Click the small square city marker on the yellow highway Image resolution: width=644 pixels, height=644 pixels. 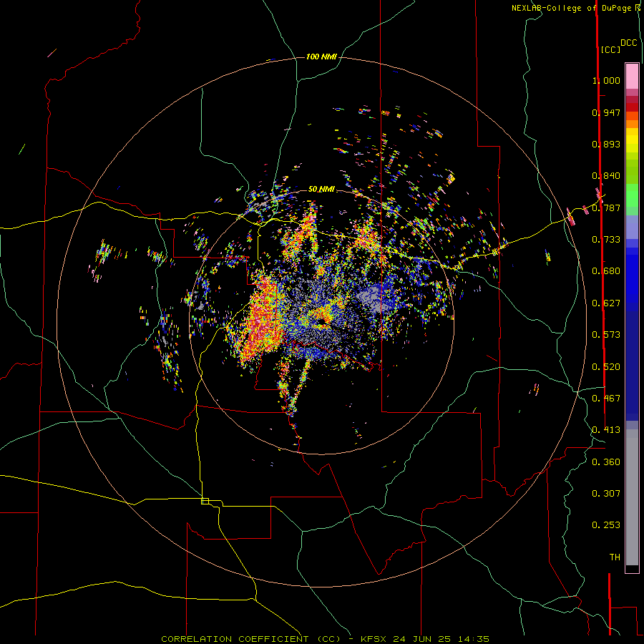tap(205, 501)
